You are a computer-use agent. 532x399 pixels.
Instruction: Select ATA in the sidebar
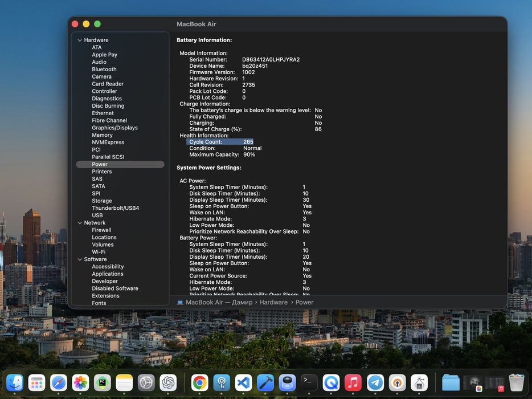click(x=97, y=47)
